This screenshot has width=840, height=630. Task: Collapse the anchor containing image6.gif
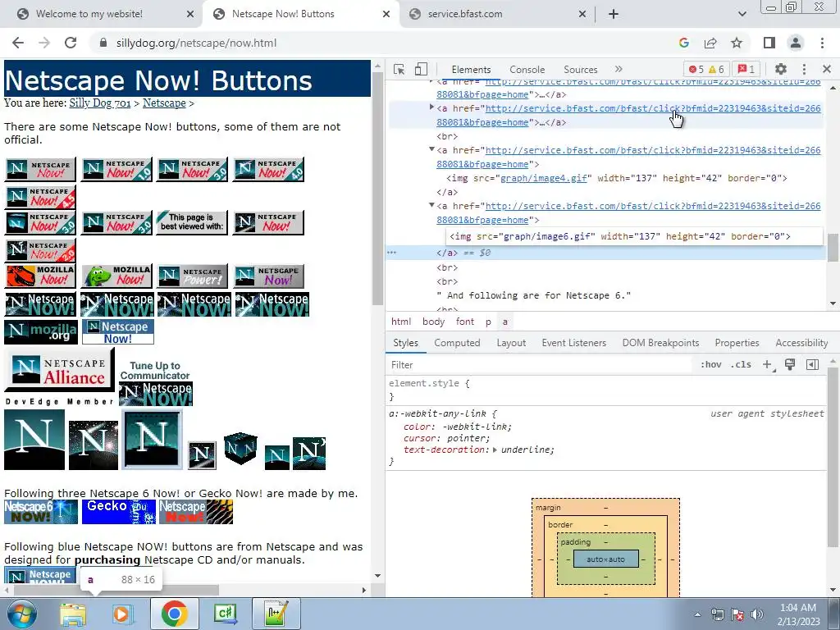tap(431, 205)
